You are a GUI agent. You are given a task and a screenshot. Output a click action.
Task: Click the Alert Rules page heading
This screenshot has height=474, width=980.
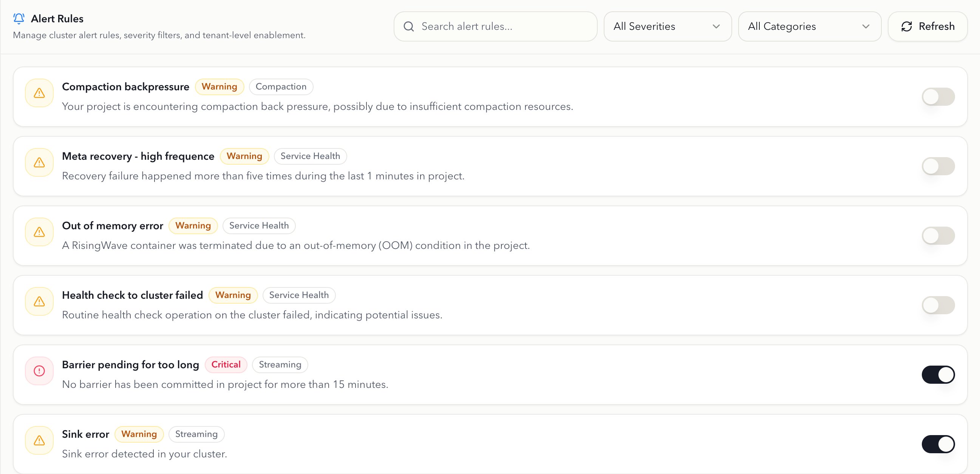57,19
